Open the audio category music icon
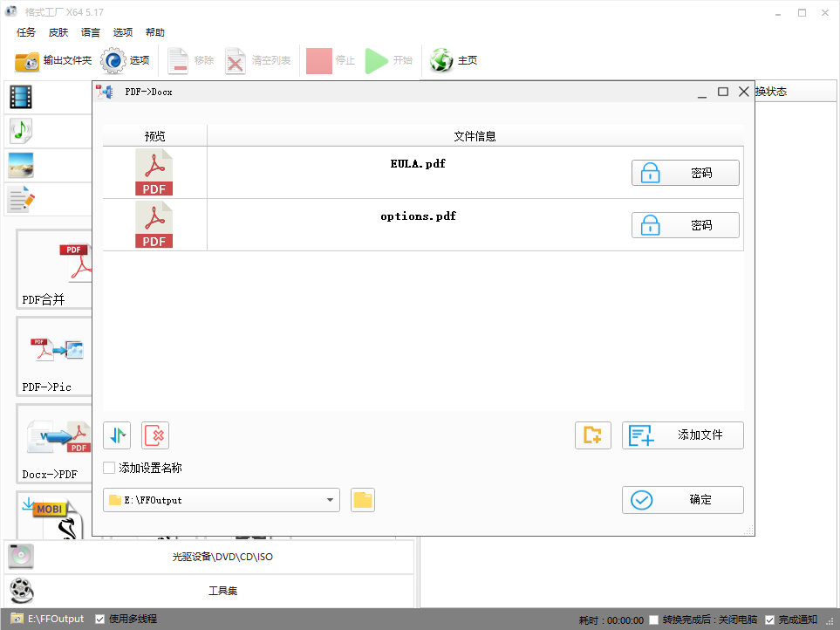This screenshot has height=630, width=840. pyautogui.click(x=21, y=131)
